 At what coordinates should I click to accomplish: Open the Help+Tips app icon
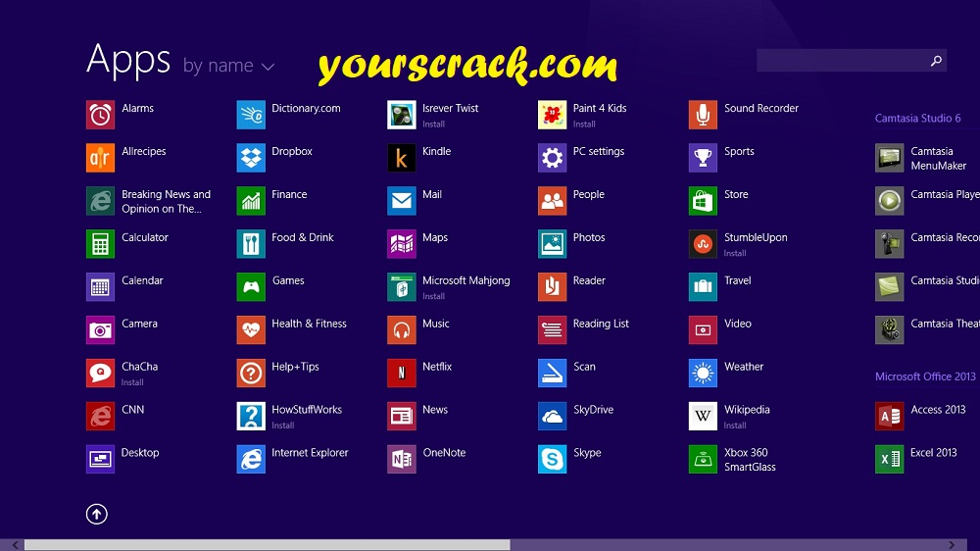(x=251, y=374)
